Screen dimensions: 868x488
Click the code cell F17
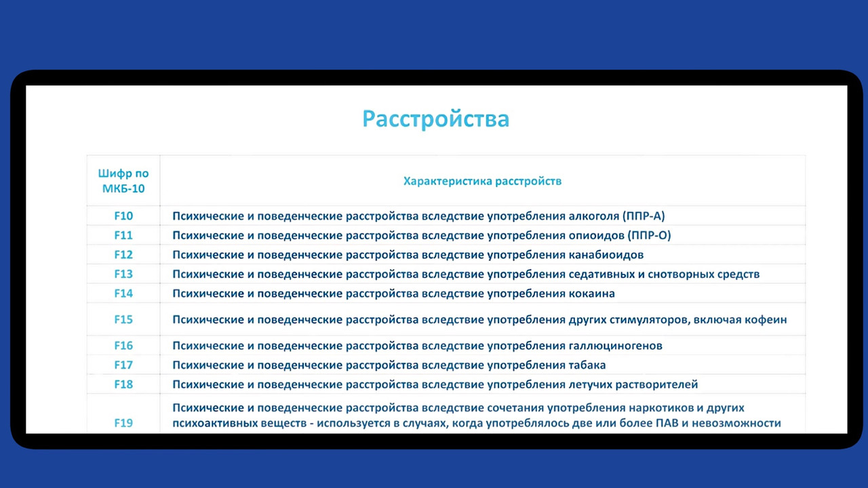coord(123,365)
